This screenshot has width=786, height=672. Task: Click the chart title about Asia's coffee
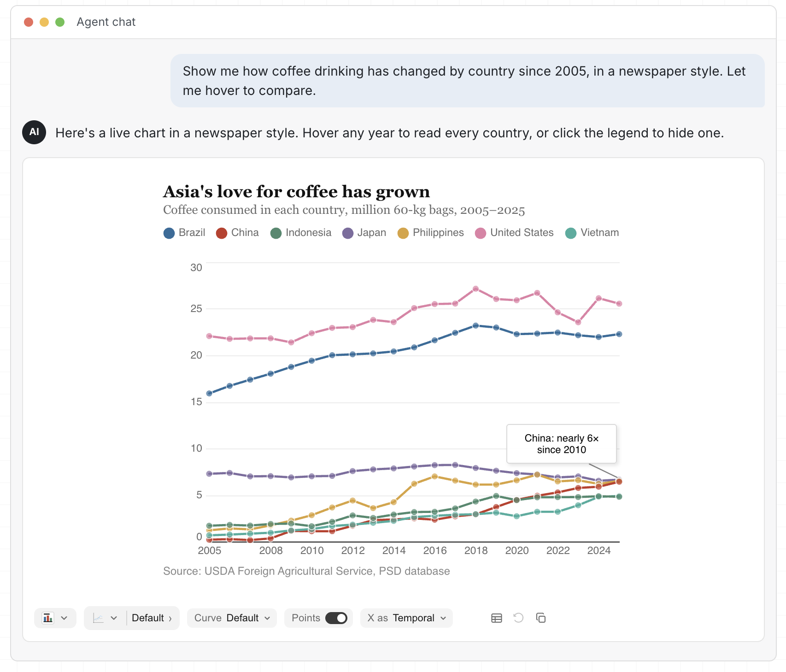tap(296, 192)
